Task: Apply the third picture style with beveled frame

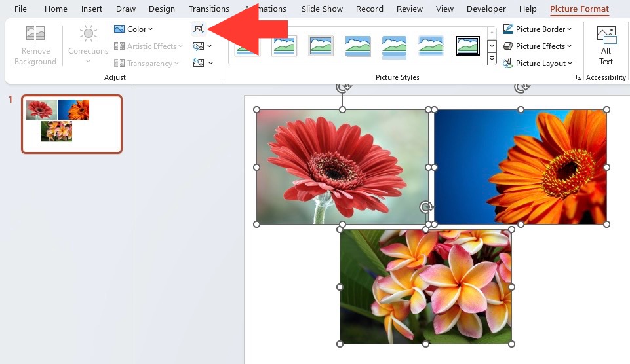Action: point(321,45)
